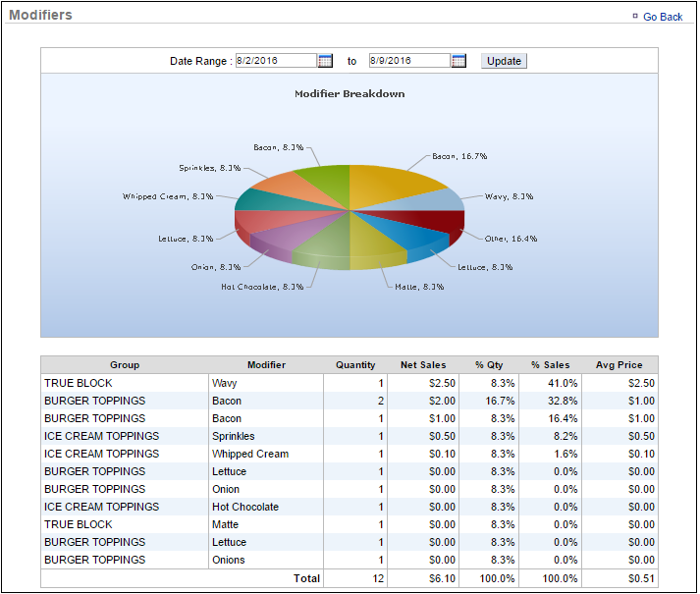Sort by the Avg Price column header
The width and height of the screenshot is (700, 594).
[x=619, y=365]
